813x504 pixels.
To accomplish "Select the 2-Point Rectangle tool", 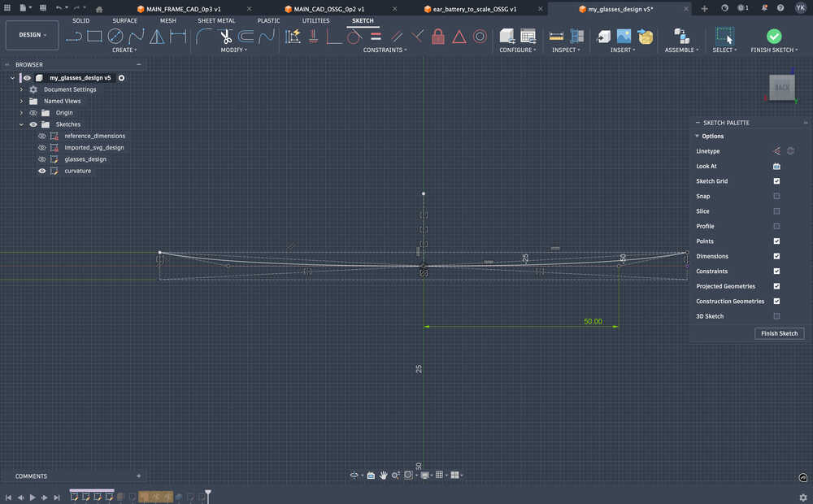I will [x=94, y=36].
